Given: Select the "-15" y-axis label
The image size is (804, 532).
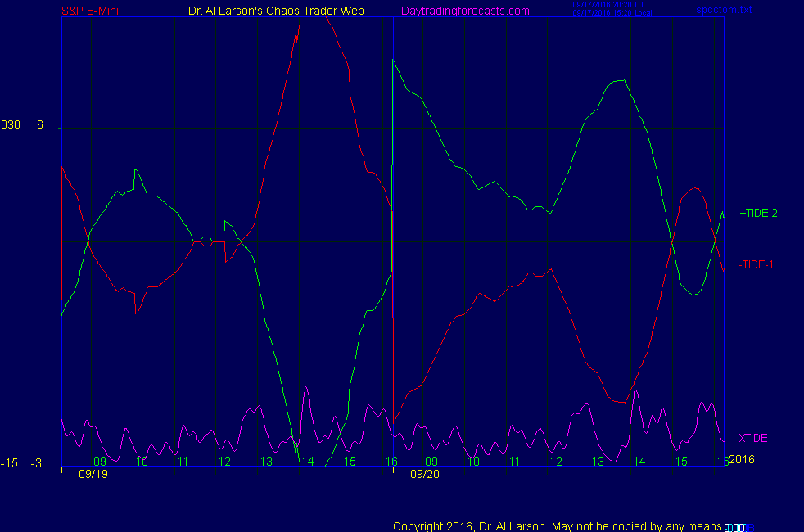Looking at the screenshot, I should (9, 463).
